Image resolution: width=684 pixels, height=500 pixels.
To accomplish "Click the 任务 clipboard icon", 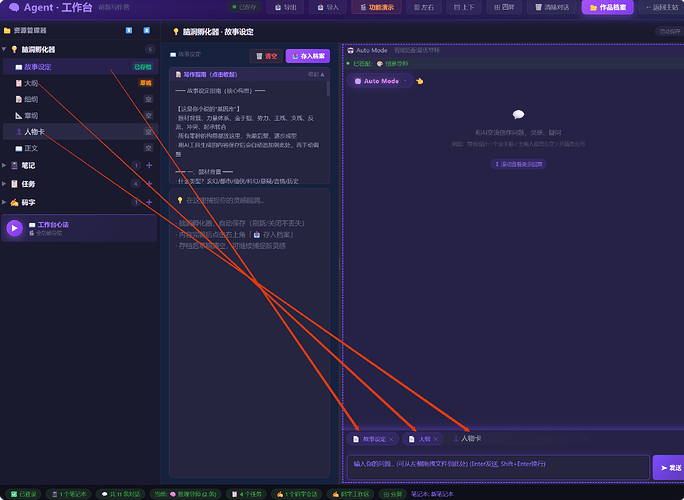I will point(14,184).
